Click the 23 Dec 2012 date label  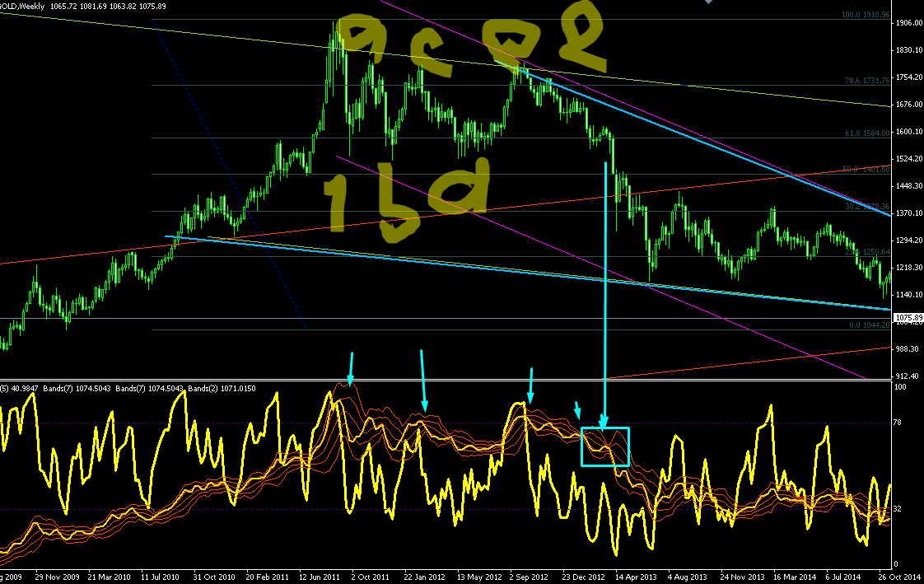pyautogui.click(x=583, y=577)
